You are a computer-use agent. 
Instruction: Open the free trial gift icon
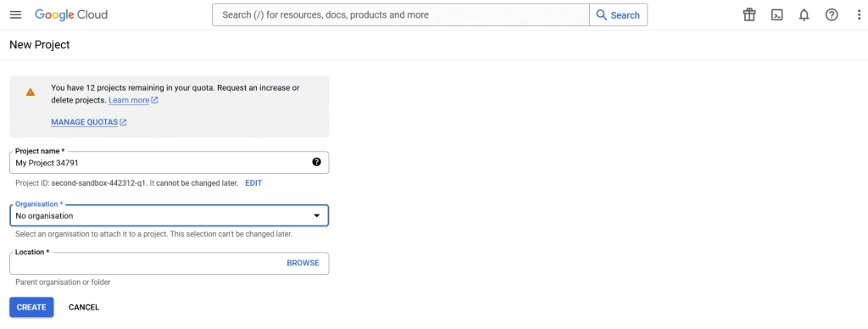click(x=749, y=15)
